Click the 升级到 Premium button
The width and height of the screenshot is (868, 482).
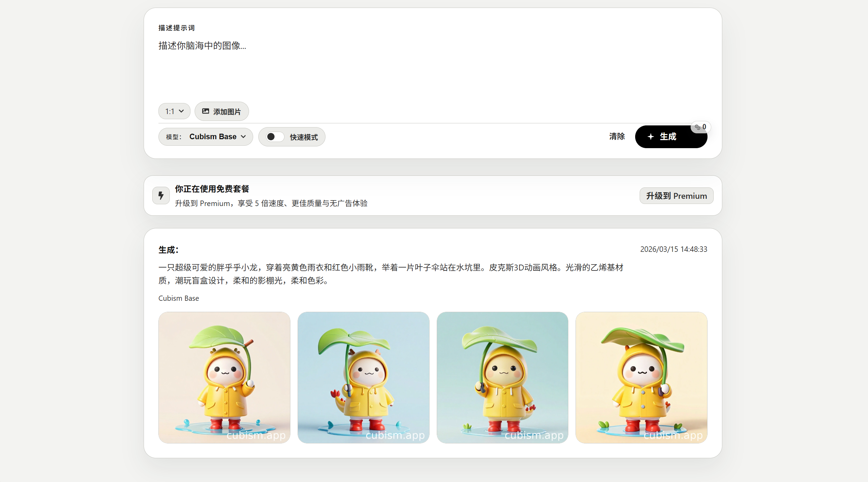(x=676, y=195)
